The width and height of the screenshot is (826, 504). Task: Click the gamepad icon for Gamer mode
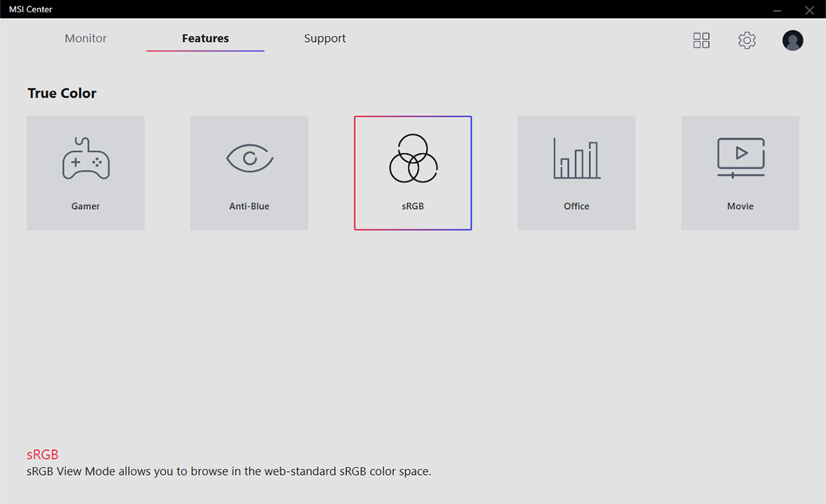[x=86, y=159]
